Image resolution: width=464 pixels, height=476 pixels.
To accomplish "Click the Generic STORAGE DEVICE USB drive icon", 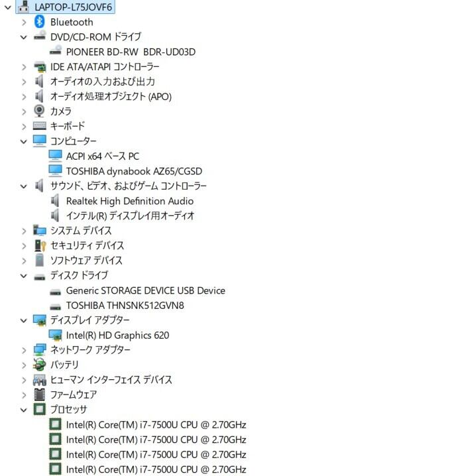I will click(55, 292).
